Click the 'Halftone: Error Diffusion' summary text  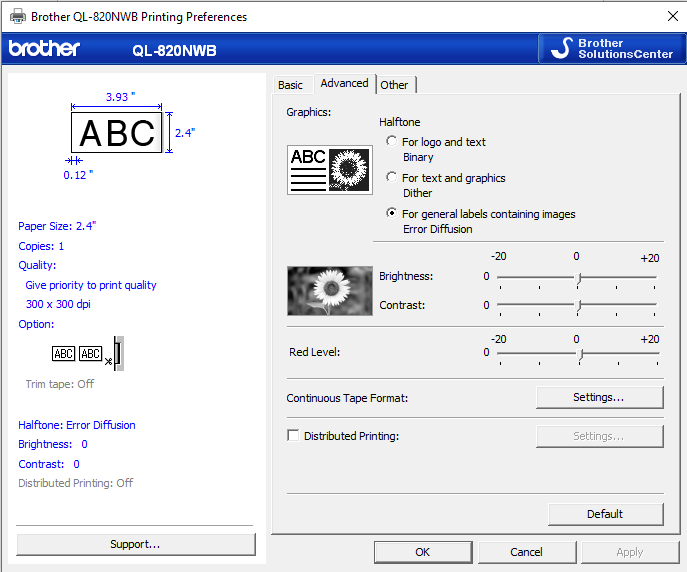(x=77, y=425)
